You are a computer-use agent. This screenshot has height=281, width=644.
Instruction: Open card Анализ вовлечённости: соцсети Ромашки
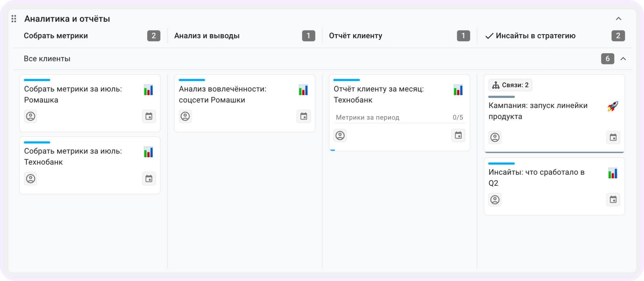tap(245, 103)
